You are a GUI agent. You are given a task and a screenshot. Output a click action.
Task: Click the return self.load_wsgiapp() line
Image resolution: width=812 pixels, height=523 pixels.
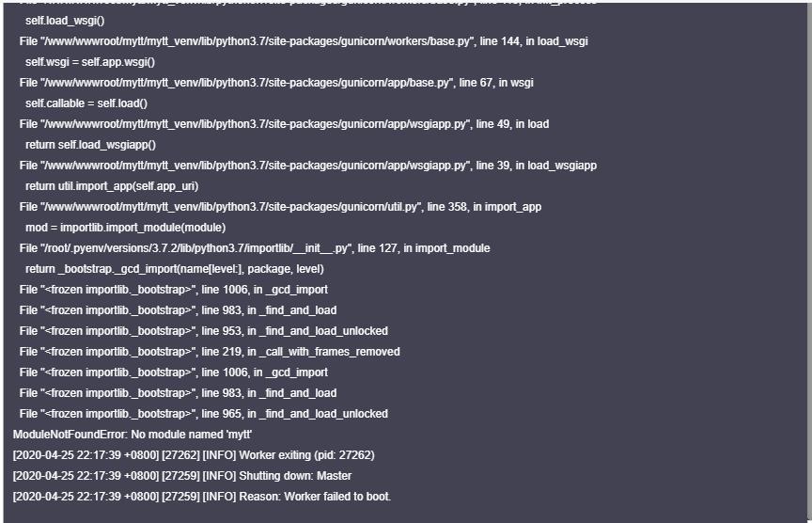[x=90, y=145]
